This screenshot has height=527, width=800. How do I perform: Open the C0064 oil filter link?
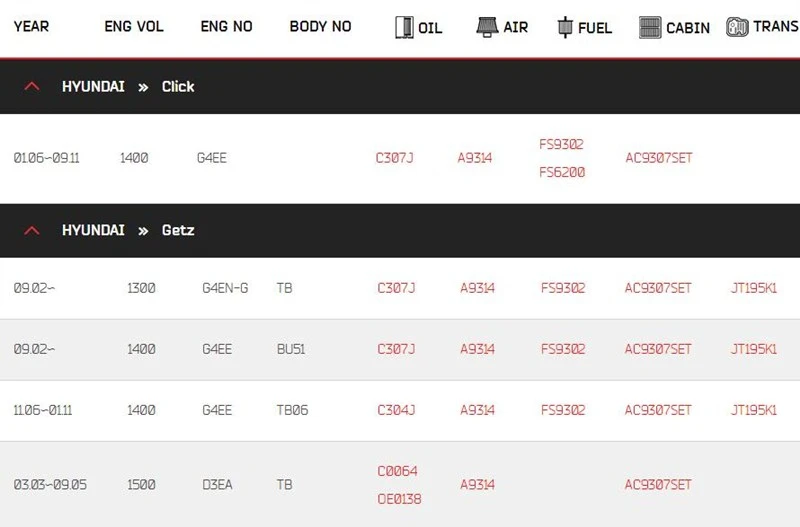pos(397,471)
